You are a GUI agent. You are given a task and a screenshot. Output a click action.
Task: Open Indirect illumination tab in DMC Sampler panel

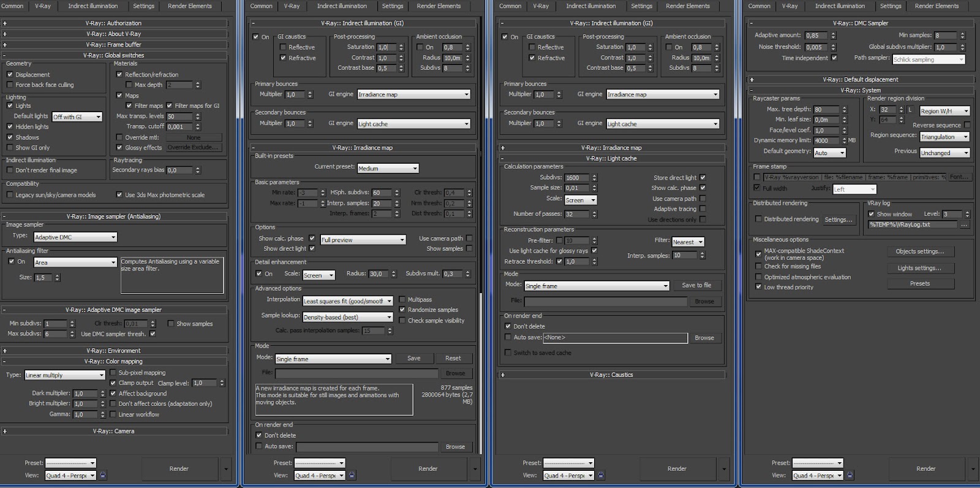point(840,6)
